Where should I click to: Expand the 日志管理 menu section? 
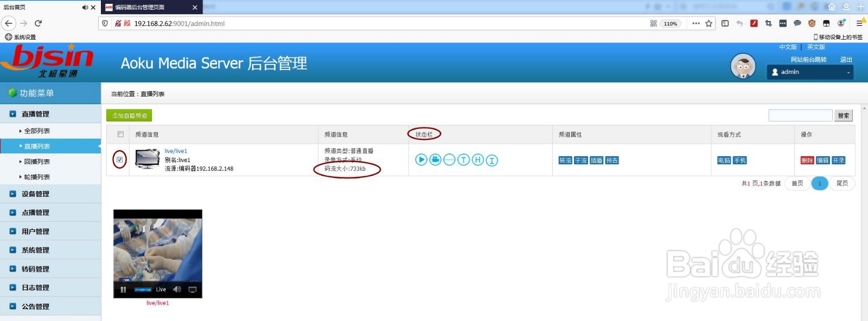[50, 287]
